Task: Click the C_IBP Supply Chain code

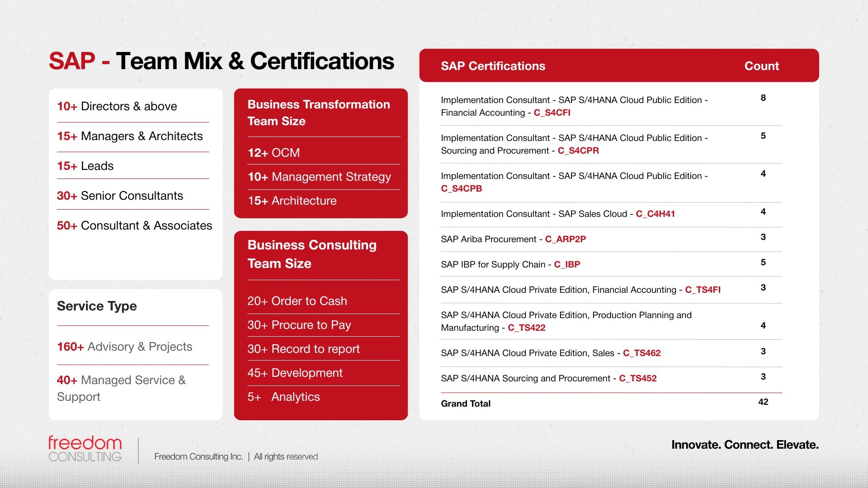Action: [567, 264]
